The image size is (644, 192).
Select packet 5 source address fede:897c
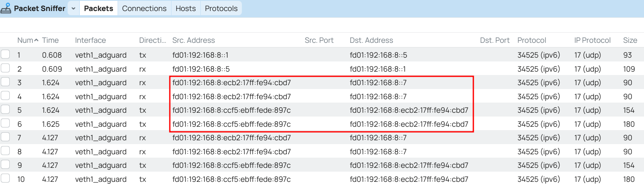[x=231, y=110]
